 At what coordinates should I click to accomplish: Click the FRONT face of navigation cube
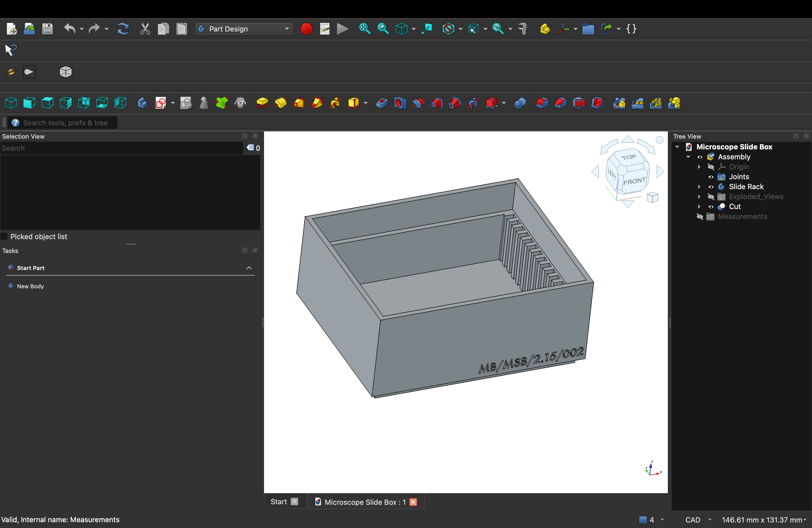pyautogui.click(x=635, y=181)
